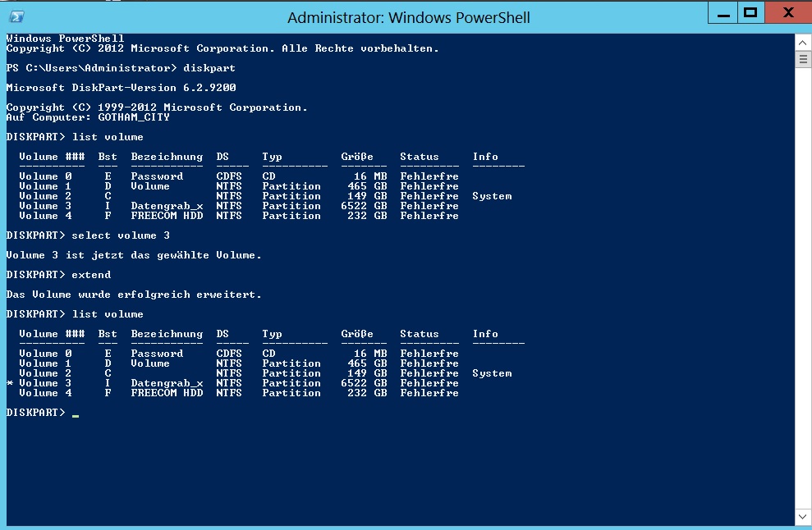This screenshot has width=812, height=530.
Task: Click 'System' info in the first volume list
Action: click(492, 196)
